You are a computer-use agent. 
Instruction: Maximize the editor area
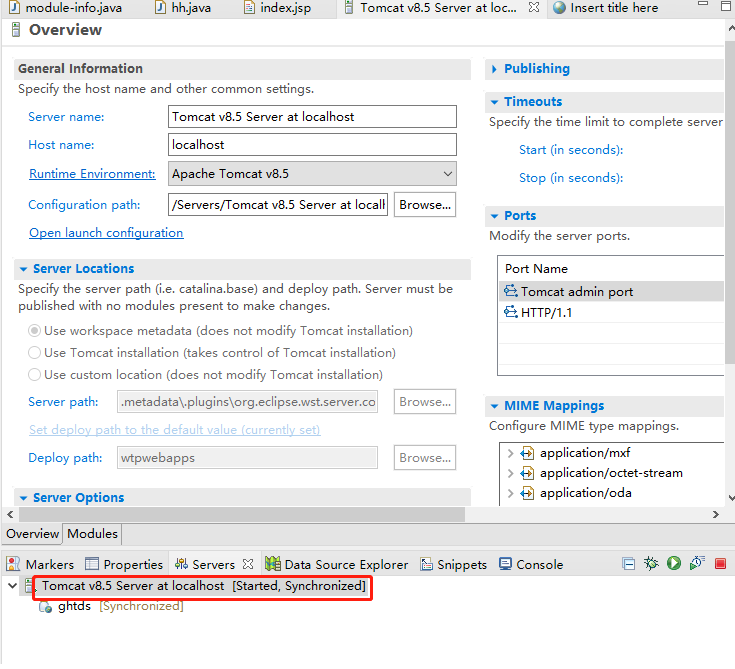726,7
